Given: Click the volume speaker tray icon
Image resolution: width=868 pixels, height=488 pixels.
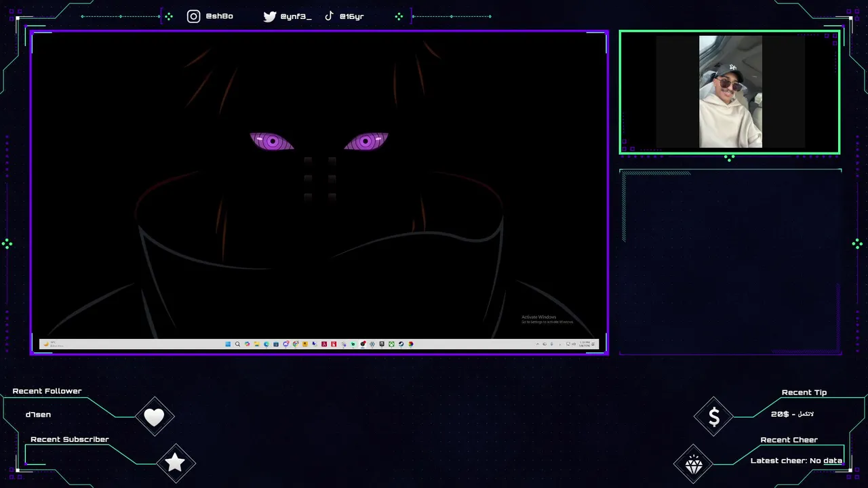Looking at the screenshot, I should pyautogui.click(x=574, y=344).
